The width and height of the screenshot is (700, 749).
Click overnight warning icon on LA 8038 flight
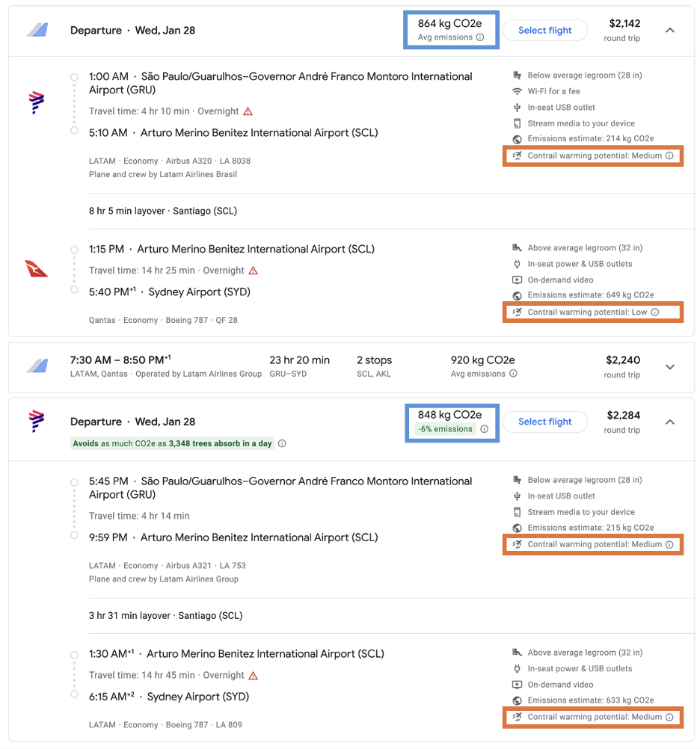click(x=248, y=111)
